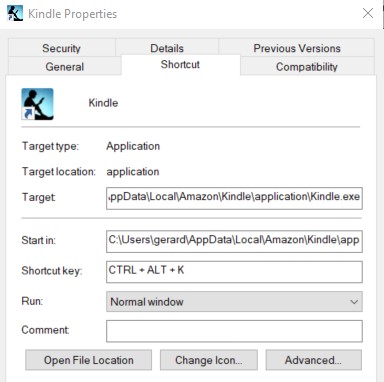384x382 pixels.
Task: Open the Advanced settings button
Action: (x=313, y=360)
